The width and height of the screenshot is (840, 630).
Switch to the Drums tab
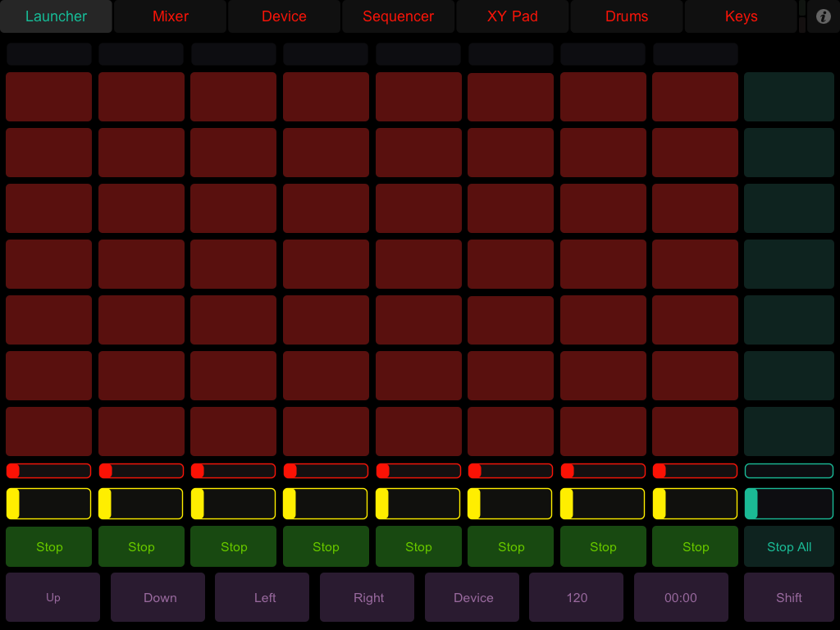point(626,16)
